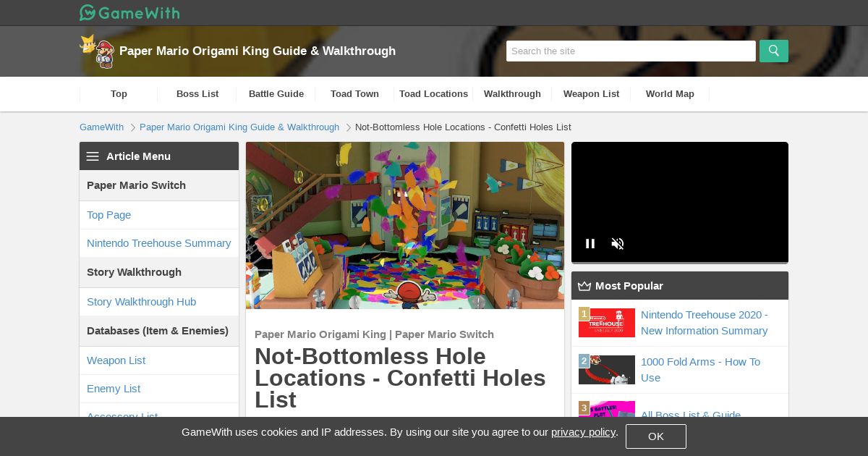Click the Most Popular panel heading
868x456 pixels.
click(x=680, y=286)
